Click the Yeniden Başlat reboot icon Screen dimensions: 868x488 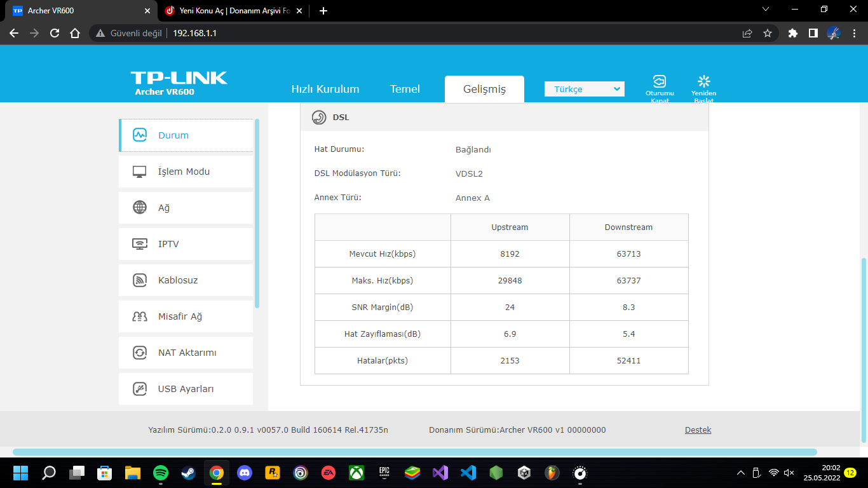pyautogui.click(x=703, y=81)
